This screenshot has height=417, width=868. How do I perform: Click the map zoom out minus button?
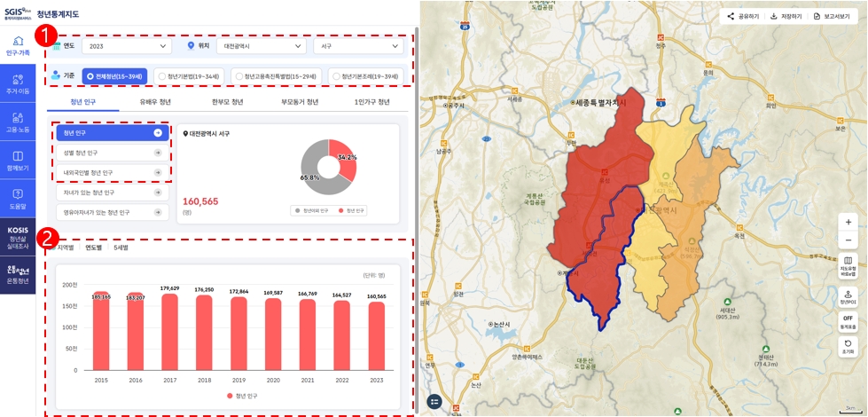coord(848,240)
